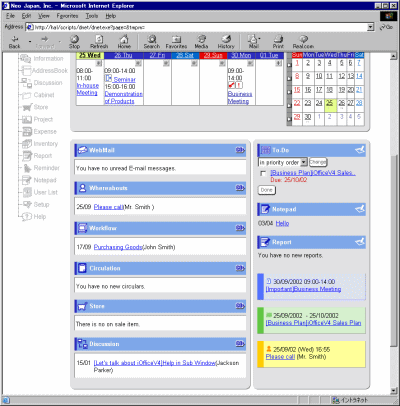
Task: Open Expense in the sidebar
Action: [39, 131]
